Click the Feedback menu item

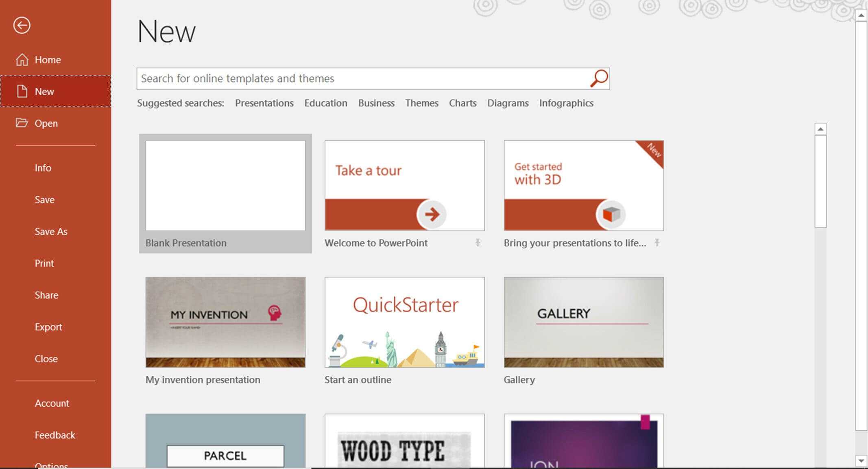click(x=55, y=434)
